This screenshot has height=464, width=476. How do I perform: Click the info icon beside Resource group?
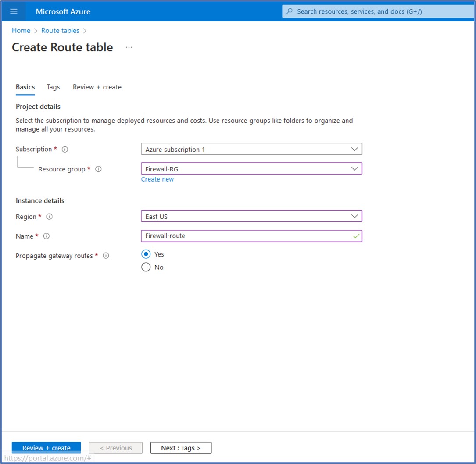coord(98,169)
